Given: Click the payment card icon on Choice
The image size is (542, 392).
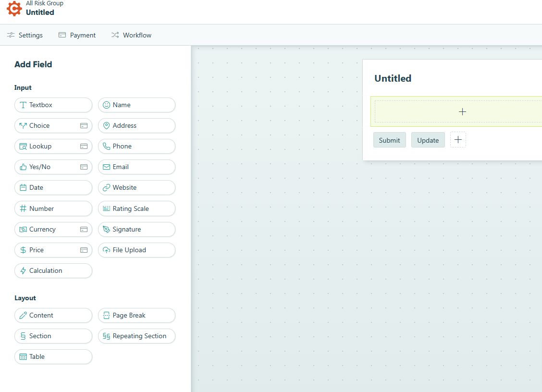Looking at the screenshot, I should click(x=84, y=126).
